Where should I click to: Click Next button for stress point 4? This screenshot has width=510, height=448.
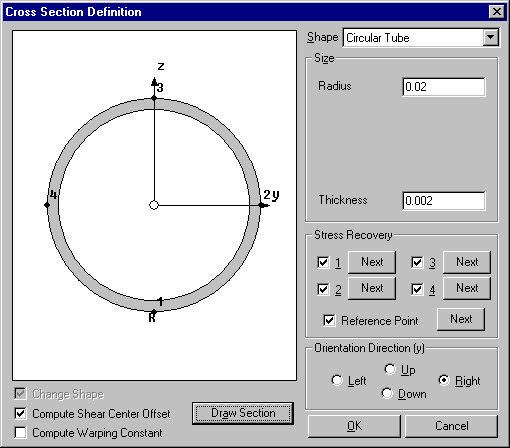click(467, 288)
